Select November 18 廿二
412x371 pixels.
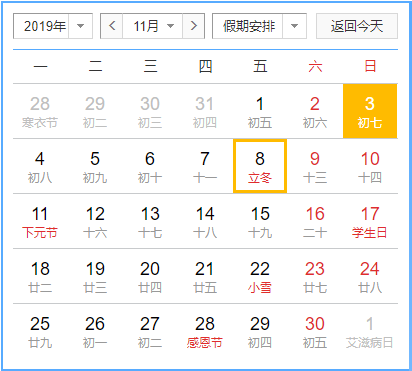pyautogui.click(x=40, y=276)
